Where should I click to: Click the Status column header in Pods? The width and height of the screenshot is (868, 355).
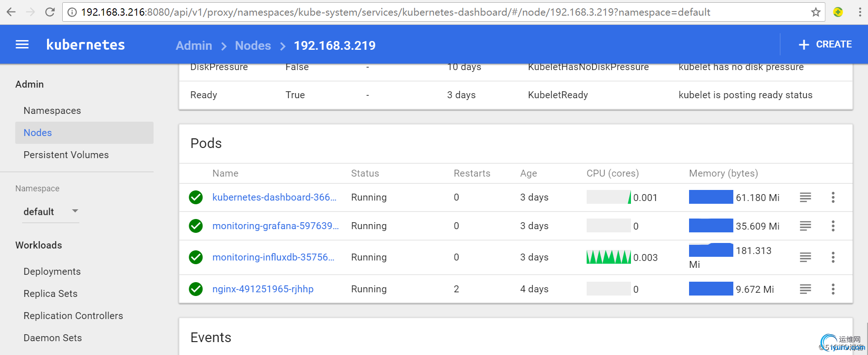[x=365, y=173]
